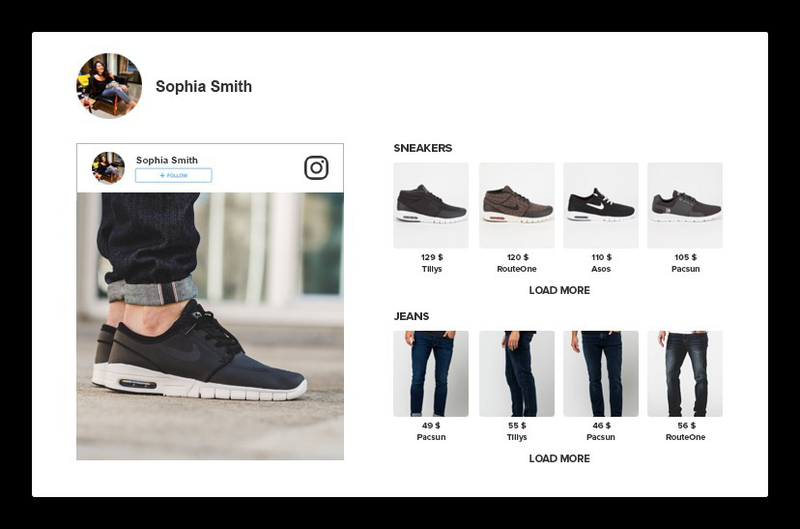Click the small avatar in Instagram post header
This screenshot has height=529, width=800.
coord(108,167)
